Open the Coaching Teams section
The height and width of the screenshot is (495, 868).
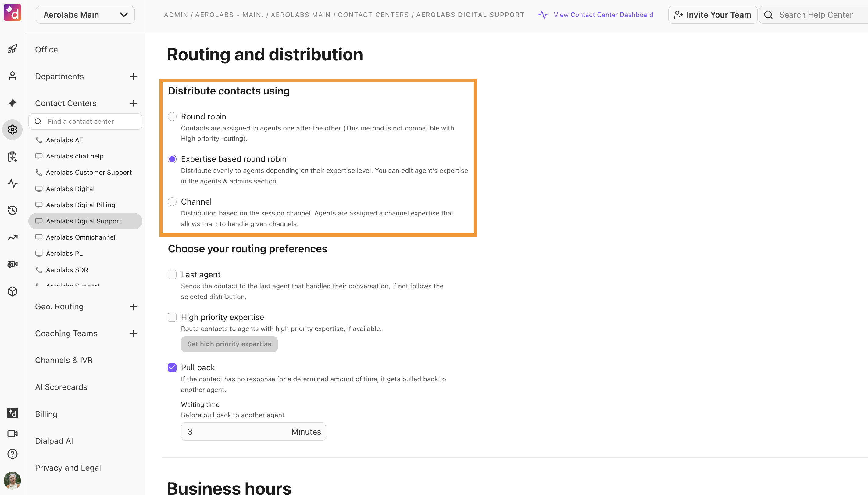pos(66,333)
